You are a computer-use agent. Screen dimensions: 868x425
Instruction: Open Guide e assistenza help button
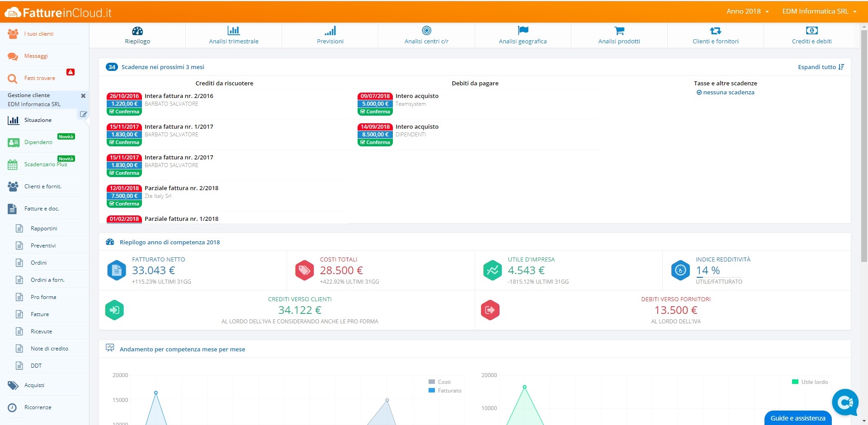coord(798,418)
